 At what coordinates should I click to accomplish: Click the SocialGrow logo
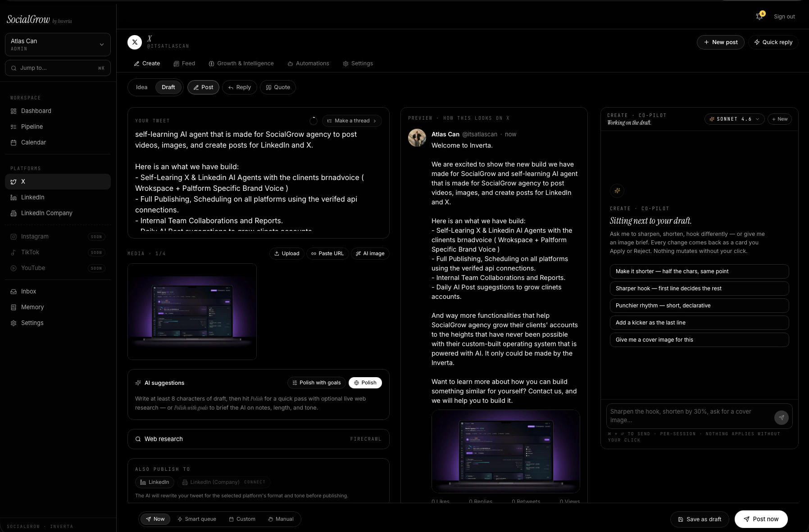point(39,19)
